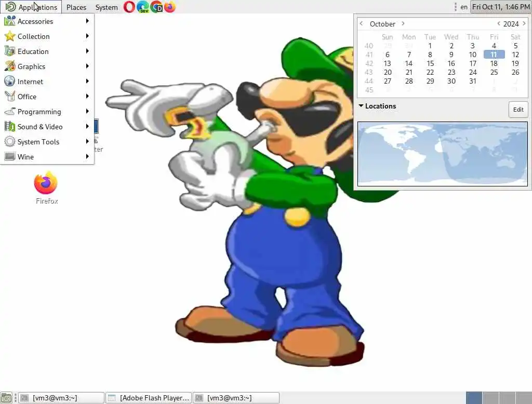Select October 20 in the calendar
The image size is (532, 404).
[x=388, y=72]
